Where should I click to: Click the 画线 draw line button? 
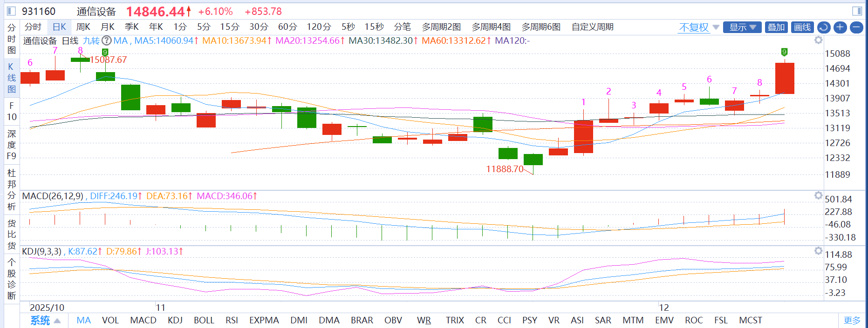click(x=802, y=27)
